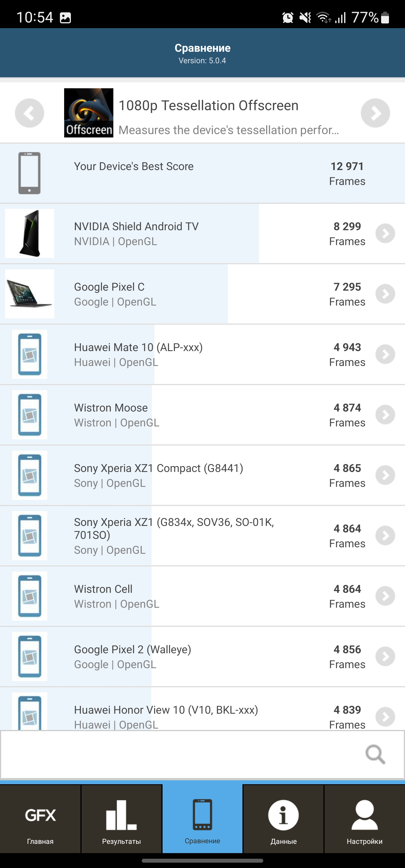405x868 pixels.
Task: Go to next benchmark test arrow
Action: pyautogui.click(x=375, y=113)
